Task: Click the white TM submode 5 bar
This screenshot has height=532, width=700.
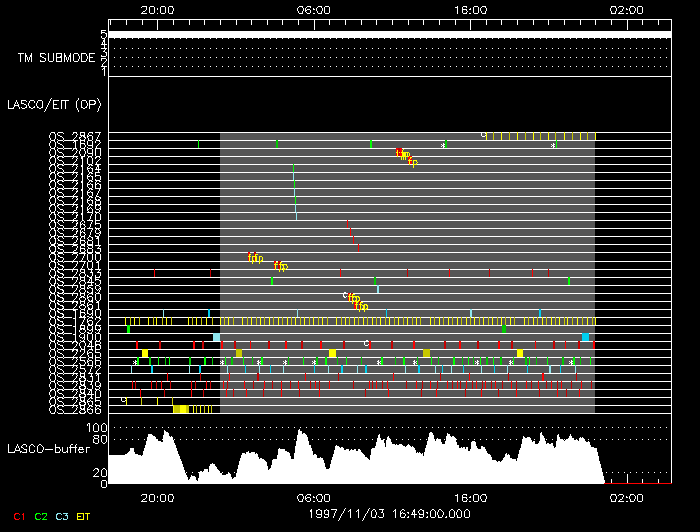Action: [389, 35]
